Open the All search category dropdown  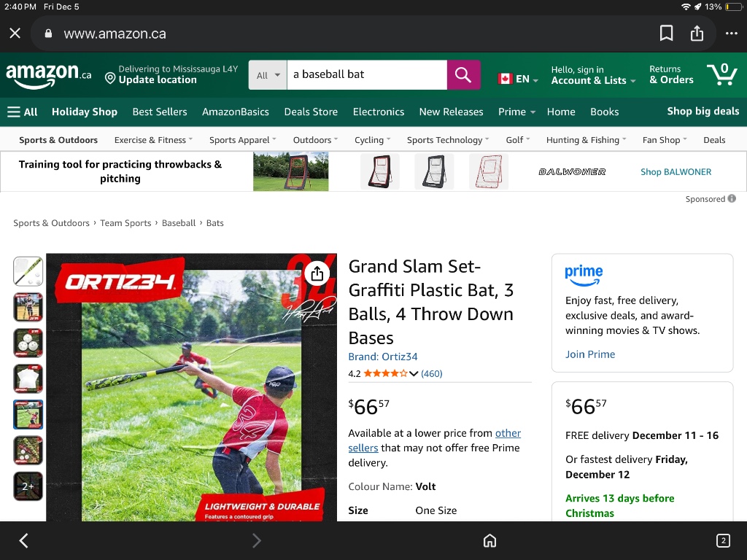pyautogui.click(x=267, y=75)
